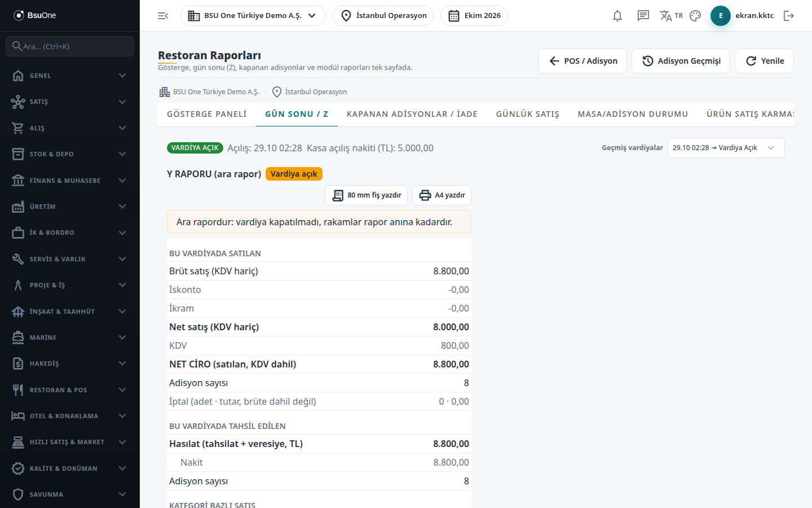The width and height of the screenshot is (812, 508).
Task: Click the Restoran & POS cutlery icon
Action: pyautogui.click(x=18, y=390)
